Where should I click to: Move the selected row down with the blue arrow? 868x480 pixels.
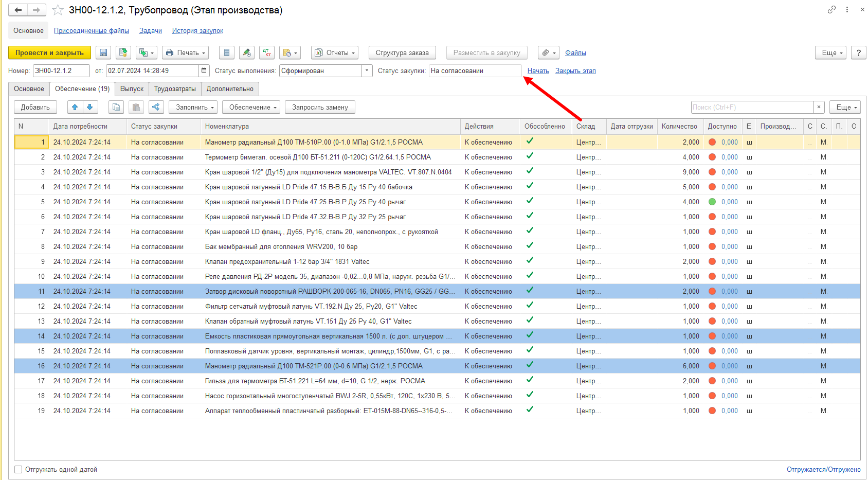point(90,107)
